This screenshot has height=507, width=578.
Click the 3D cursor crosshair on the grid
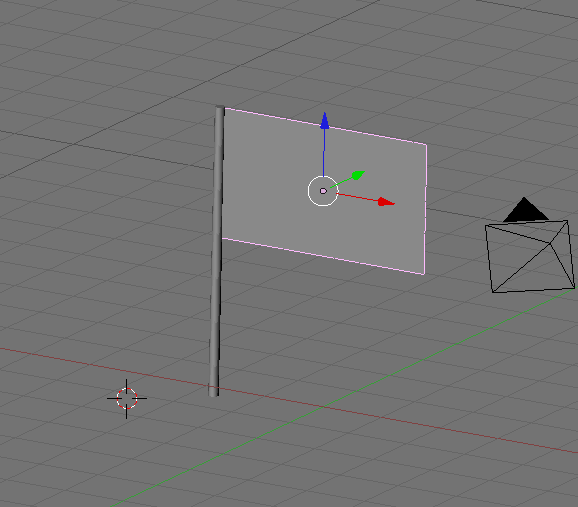click(x=127, y=399)
